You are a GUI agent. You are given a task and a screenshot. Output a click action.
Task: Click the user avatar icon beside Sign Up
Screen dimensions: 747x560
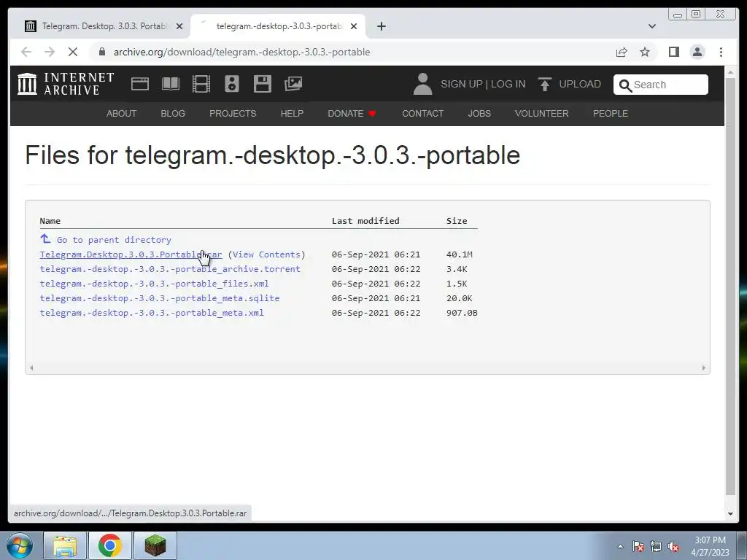[422, 84]
